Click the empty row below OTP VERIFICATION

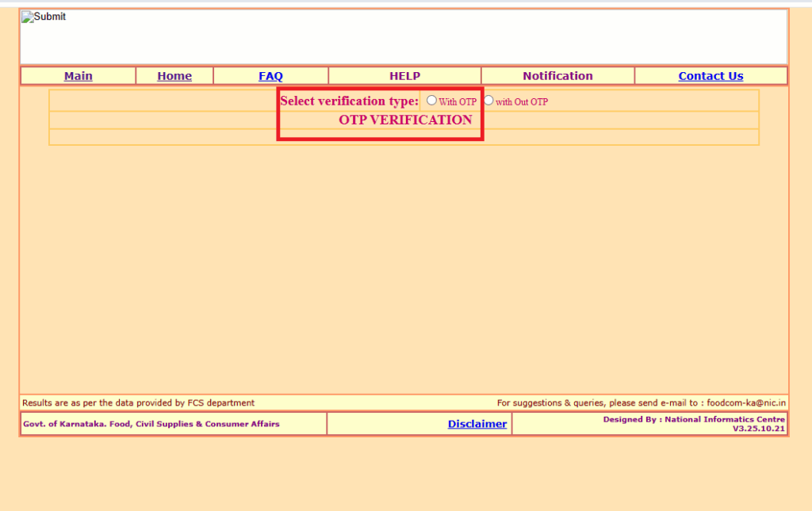[404, 136]
